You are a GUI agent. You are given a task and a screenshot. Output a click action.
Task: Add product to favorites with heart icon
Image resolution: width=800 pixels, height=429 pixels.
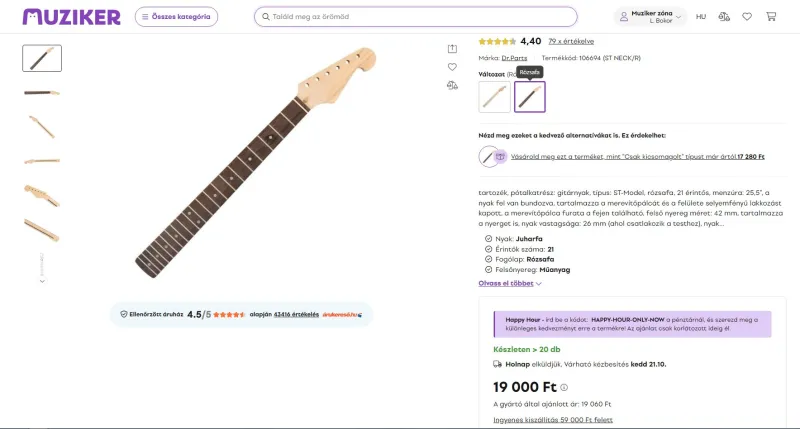click(x=452, y=67)
